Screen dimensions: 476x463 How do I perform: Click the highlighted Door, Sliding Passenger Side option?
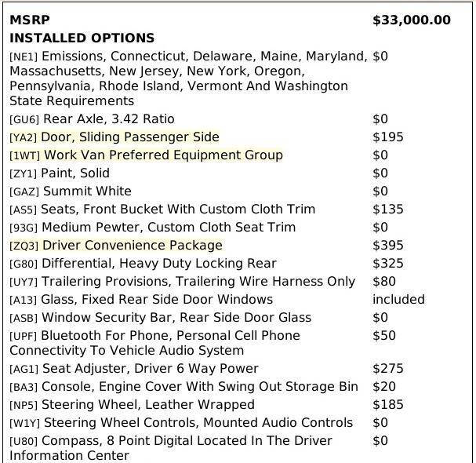(130, 137)
